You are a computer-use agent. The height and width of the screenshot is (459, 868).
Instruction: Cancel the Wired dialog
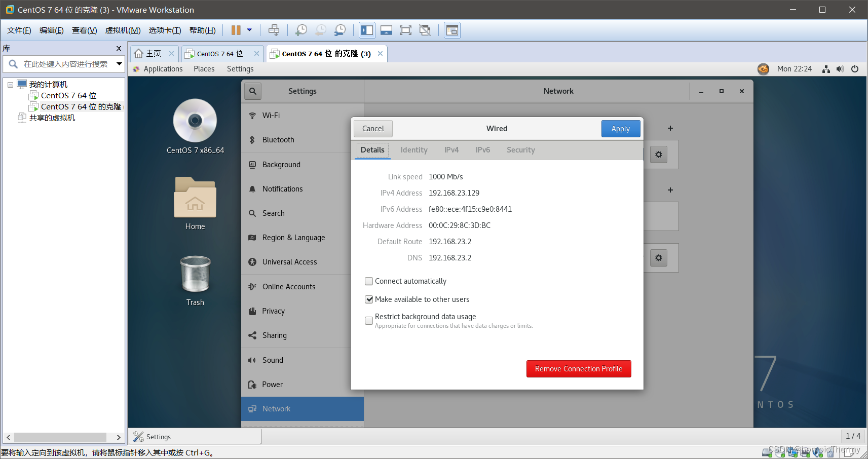(x=373, y=129)
